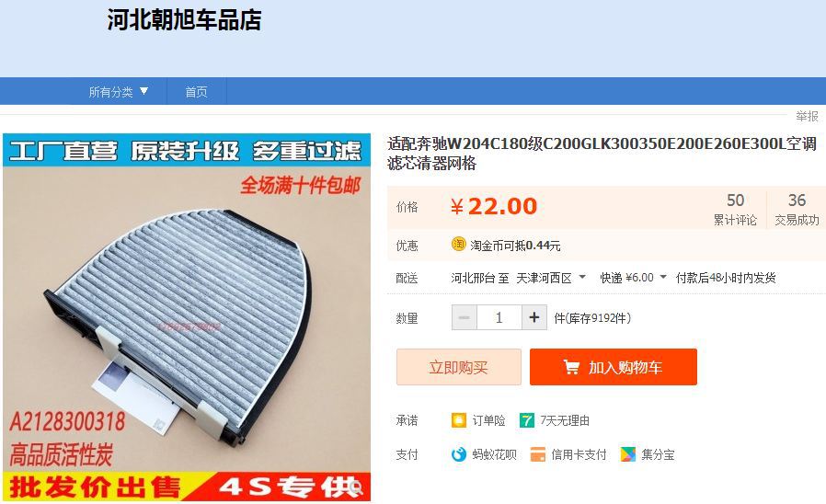Open the 快递 ¥6.00 shipping method dropdown

tap(633, 278)
